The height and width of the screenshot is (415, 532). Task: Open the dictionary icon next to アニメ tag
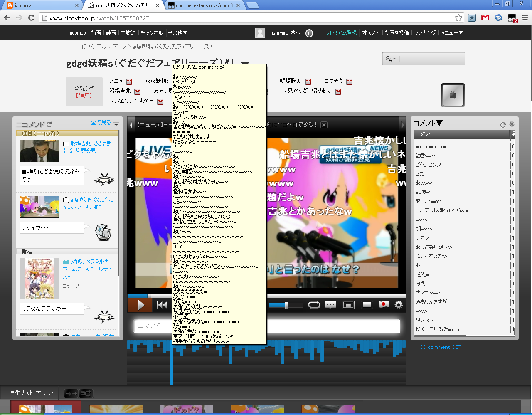(x=129, y=82)
